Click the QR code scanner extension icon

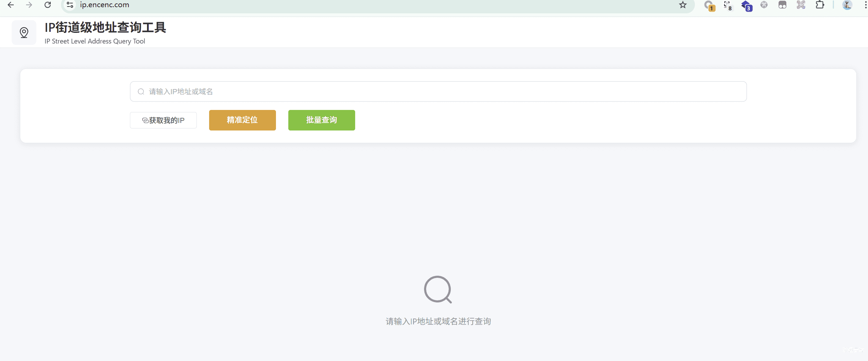(x=801, y=5)
